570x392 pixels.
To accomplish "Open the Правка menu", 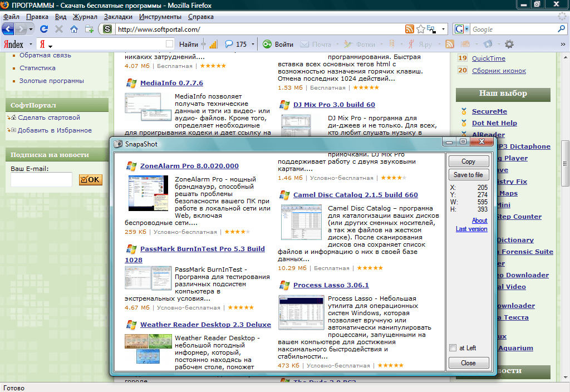I will pos(37,17).
